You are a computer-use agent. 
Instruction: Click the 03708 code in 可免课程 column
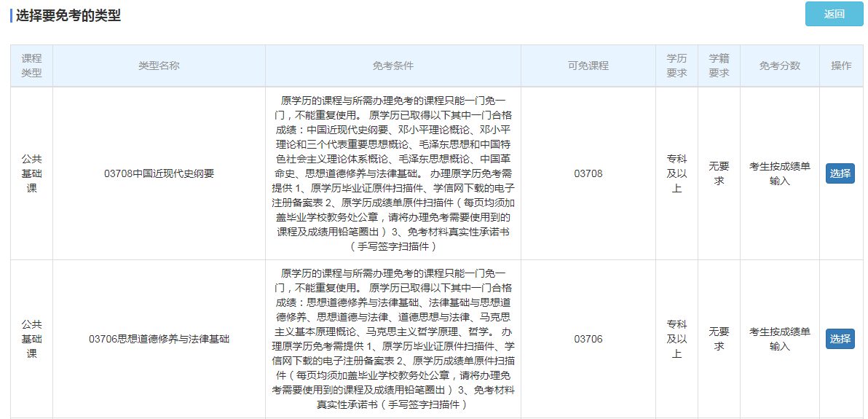pyautogui.click(x=588, y=173)
